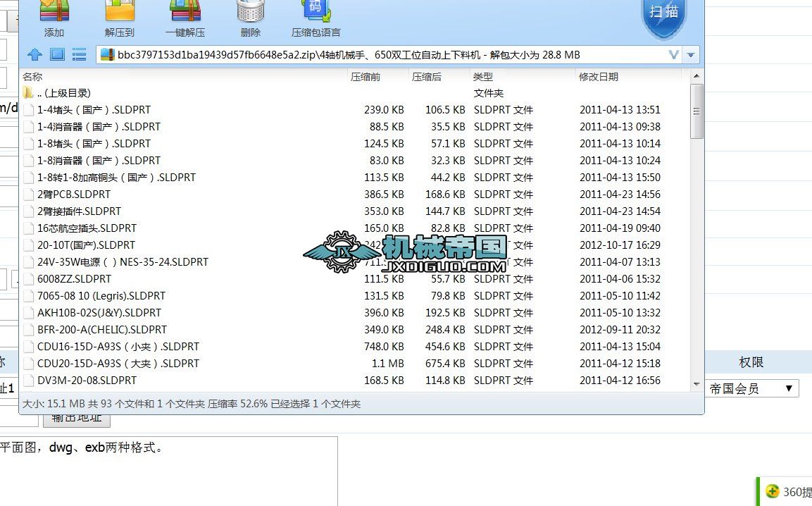Click the 248.4 KB compressed size value
This screenshot has height=506, width=812.
pyautogui.click(x=445, y=330)
